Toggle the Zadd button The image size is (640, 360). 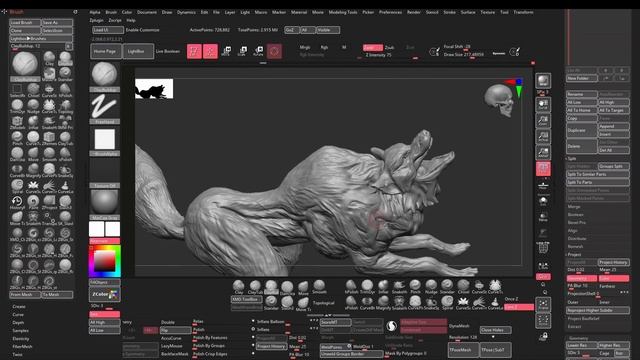[x=372, y=47]
